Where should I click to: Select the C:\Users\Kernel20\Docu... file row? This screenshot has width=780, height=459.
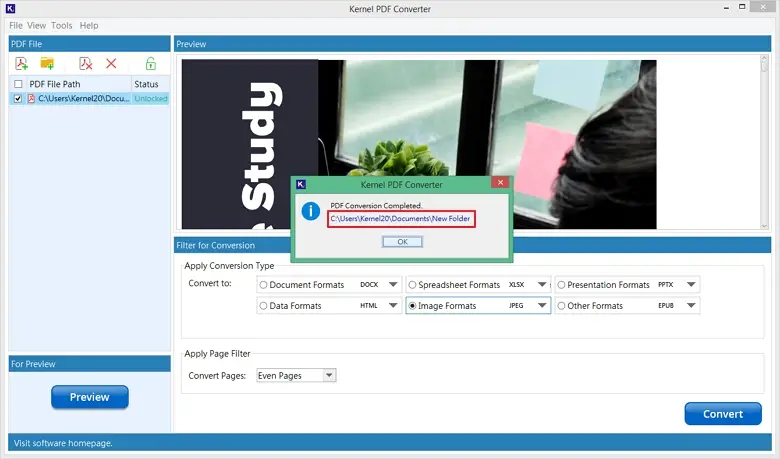(90, 98)
